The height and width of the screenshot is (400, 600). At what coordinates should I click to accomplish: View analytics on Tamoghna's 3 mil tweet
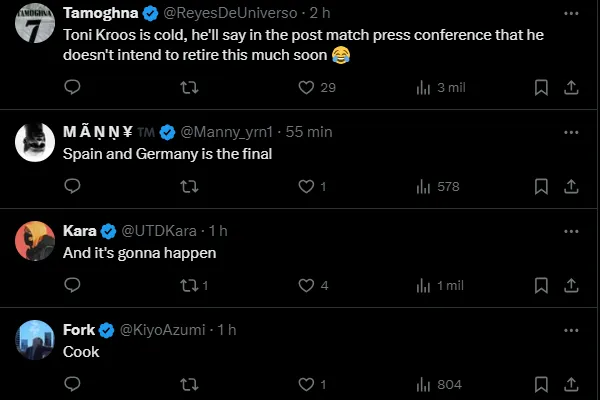(423, 88)
